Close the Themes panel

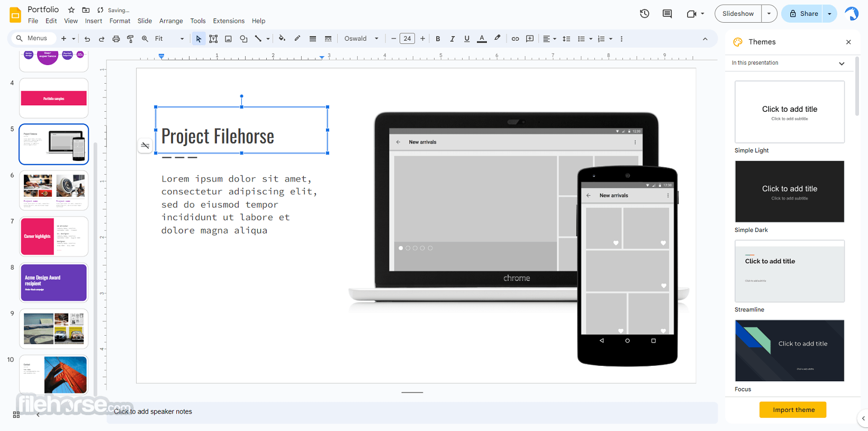click(848, 42)
